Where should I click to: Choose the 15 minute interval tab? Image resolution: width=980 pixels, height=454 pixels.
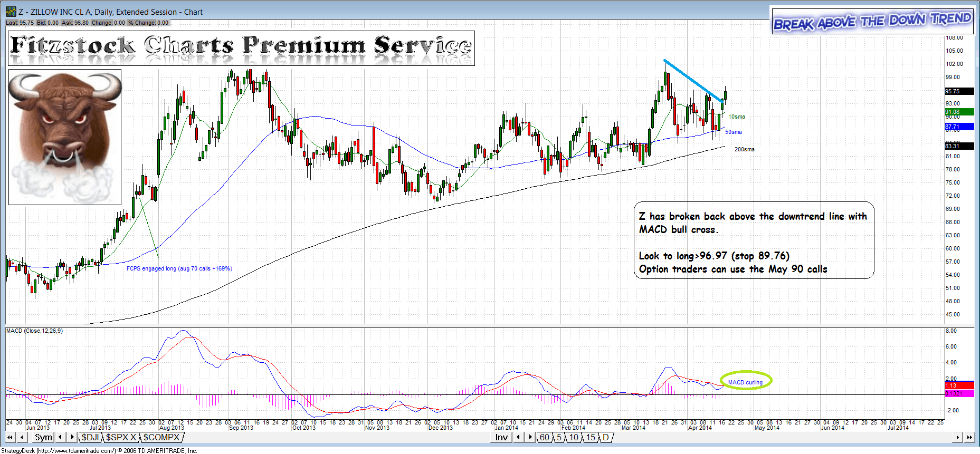pos(591,437)
